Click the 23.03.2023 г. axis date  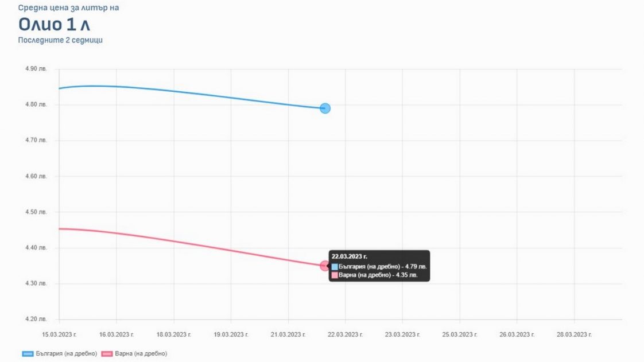[402, 334]
